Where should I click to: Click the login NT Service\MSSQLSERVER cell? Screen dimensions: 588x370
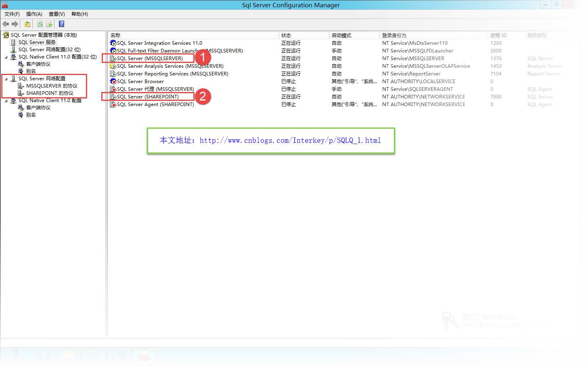pos(413,59)
